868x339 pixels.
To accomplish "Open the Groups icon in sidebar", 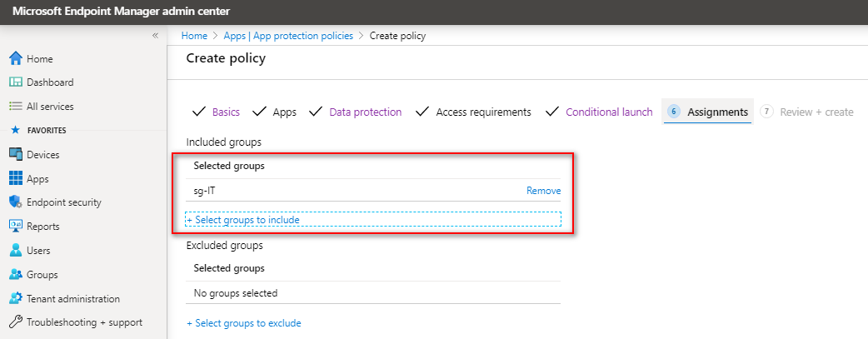I will 16,275.
